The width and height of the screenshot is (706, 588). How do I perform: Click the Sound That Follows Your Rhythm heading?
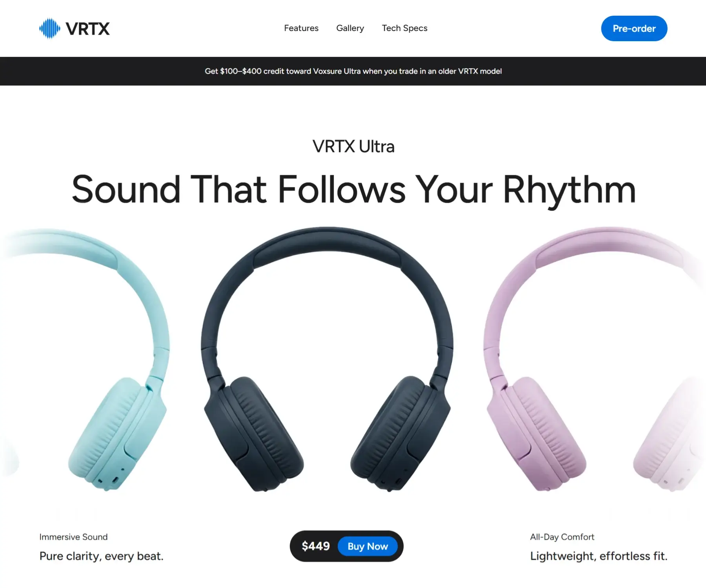pyautogui.click(x=353, y=190)
